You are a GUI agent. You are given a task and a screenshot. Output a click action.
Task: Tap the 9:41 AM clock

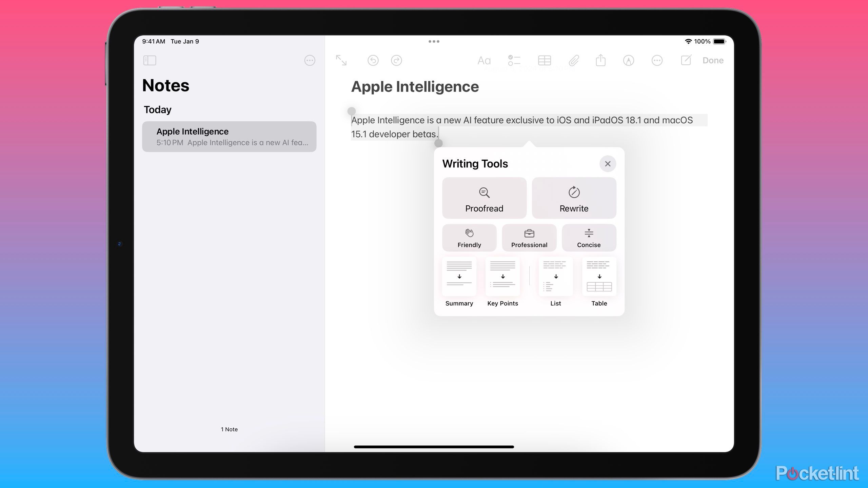(x=154, y=41)
